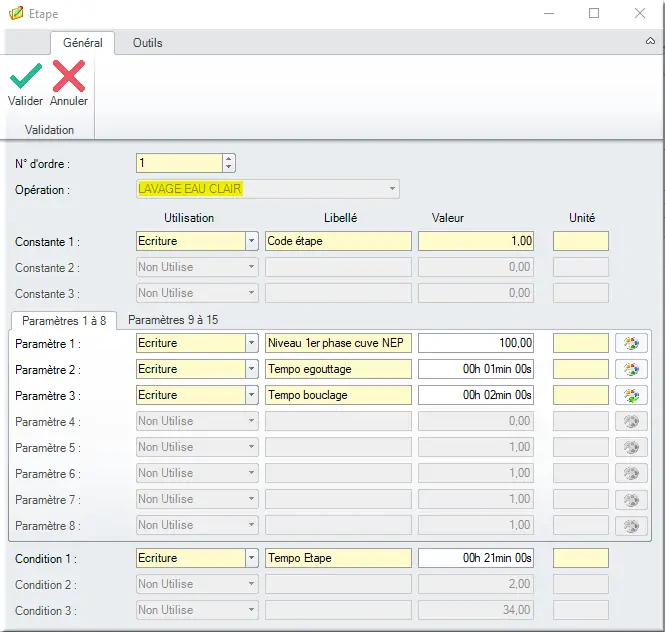Click Condition 2 value 2,00

point(476,584)
